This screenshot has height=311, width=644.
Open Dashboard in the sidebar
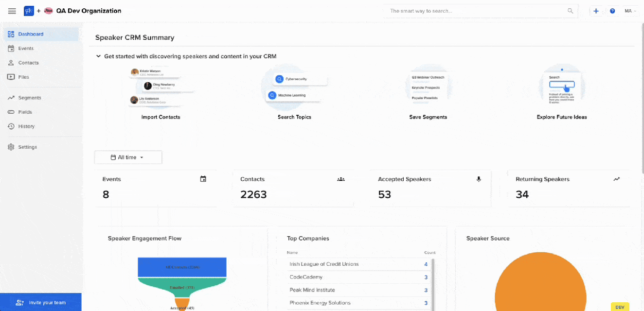pyautogui.click(x=41, y=34)
